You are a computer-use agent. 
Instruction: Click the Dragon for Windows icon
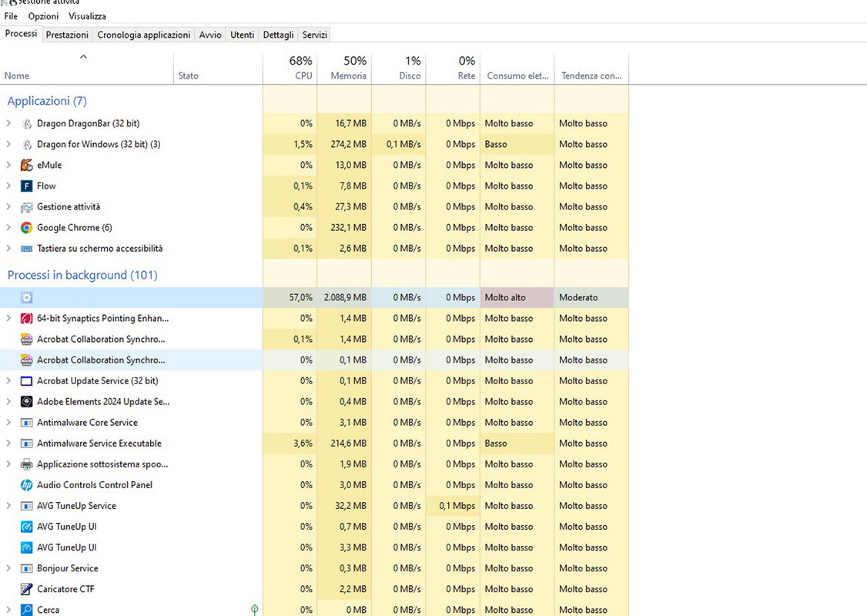[26, 144]
